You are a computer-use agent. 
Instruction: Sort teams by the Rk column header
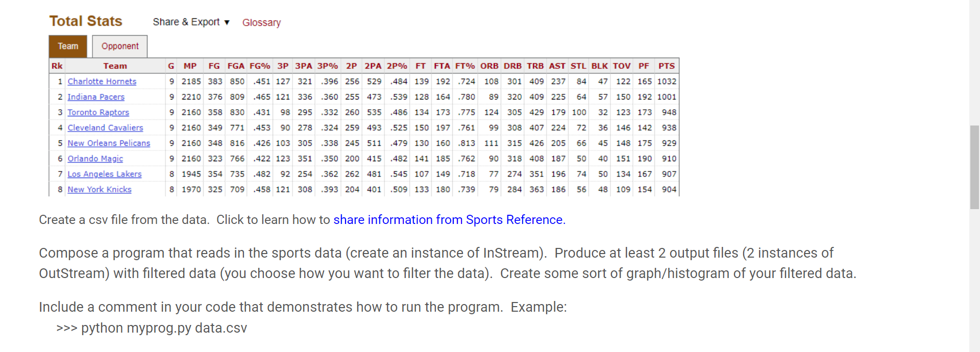[x=57, y=66]
